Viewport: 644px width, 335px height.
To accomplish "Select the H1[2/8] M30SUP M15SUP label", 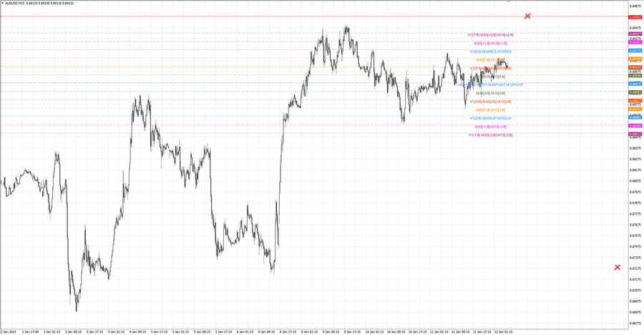I will [x=490, y=118].
